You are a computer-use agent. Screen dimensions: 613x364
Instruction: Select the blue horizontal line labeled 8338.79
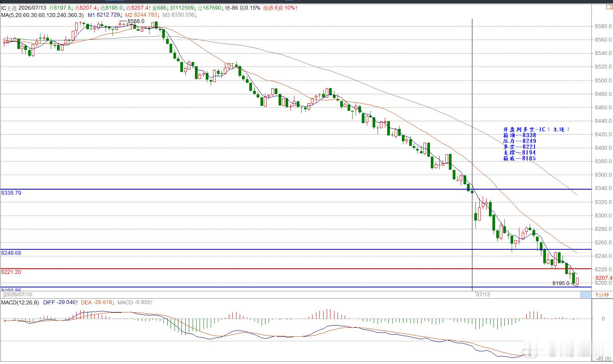pos(296,189)
